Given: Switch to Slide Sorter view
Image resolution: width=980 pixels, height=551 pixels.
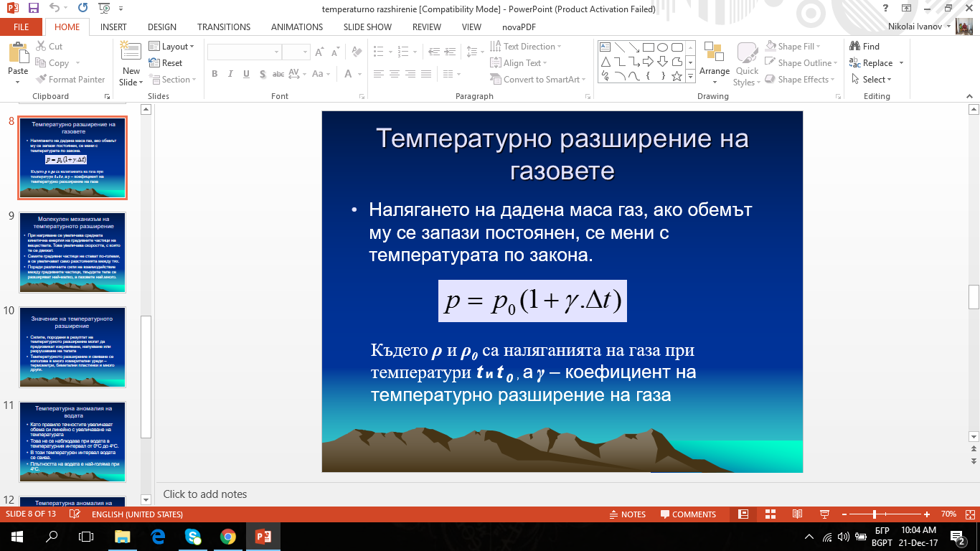Looking at the screenshot, I should pyautogui.click(x=771, y=514).
